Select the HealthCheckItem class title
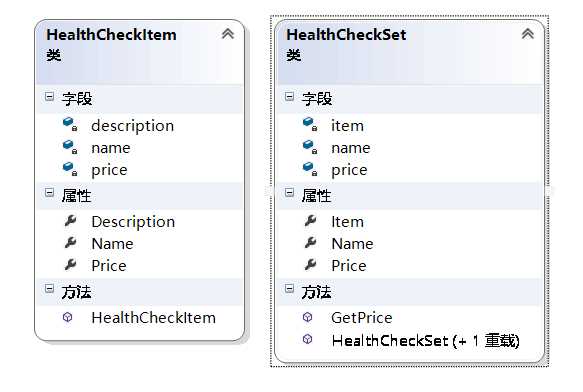Screen dimensions: 583x392 coord(112,35)
